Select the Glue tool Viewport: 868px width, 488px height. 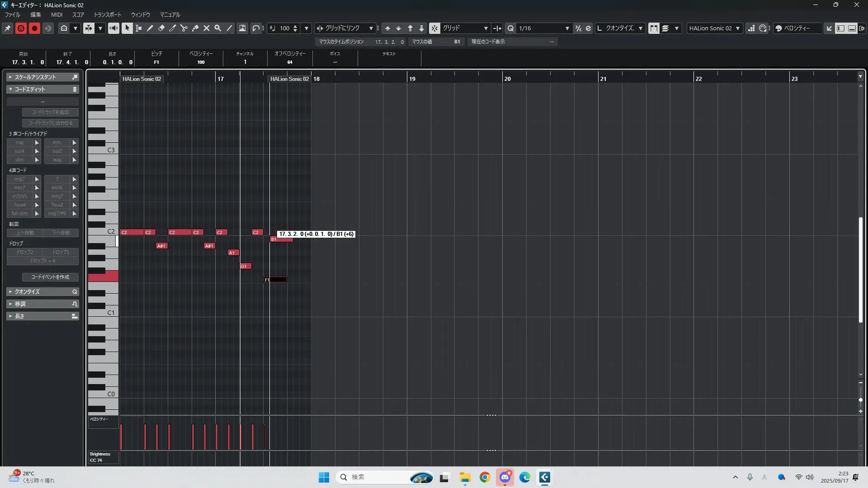click(x=195, y=28)
